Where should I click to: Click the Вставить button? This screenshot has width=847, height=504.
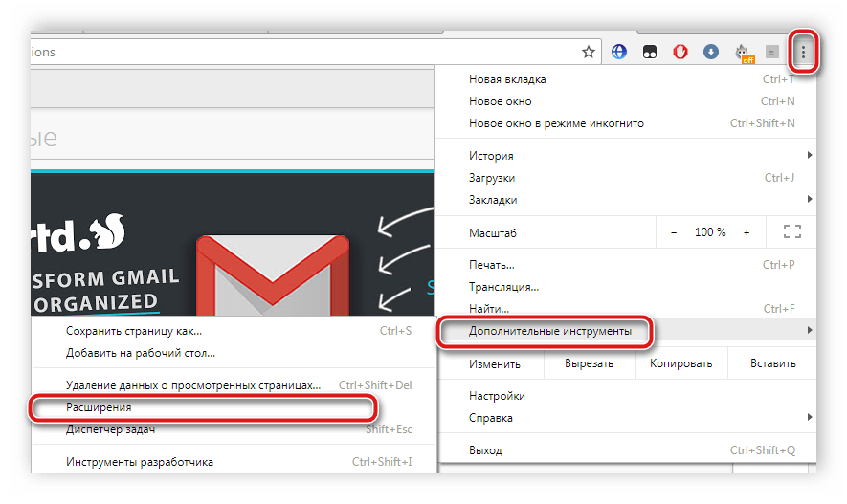(773, 363)
